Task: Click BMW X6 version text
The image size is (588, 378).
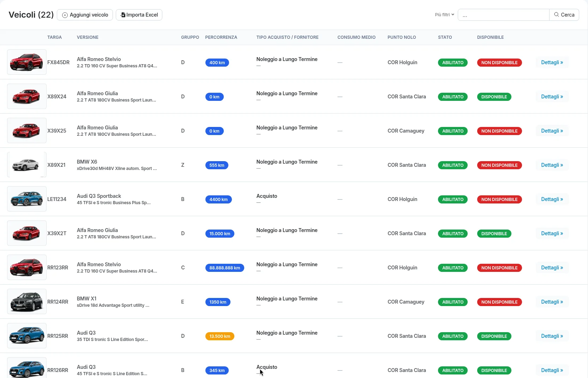Action: click(x=87, y=162)
